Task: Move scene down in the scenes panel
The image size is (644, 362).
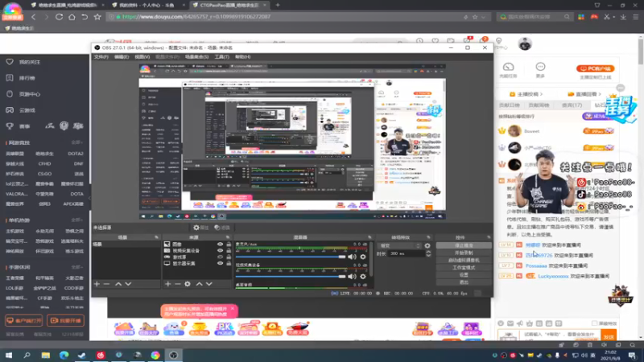Action: 128,284
